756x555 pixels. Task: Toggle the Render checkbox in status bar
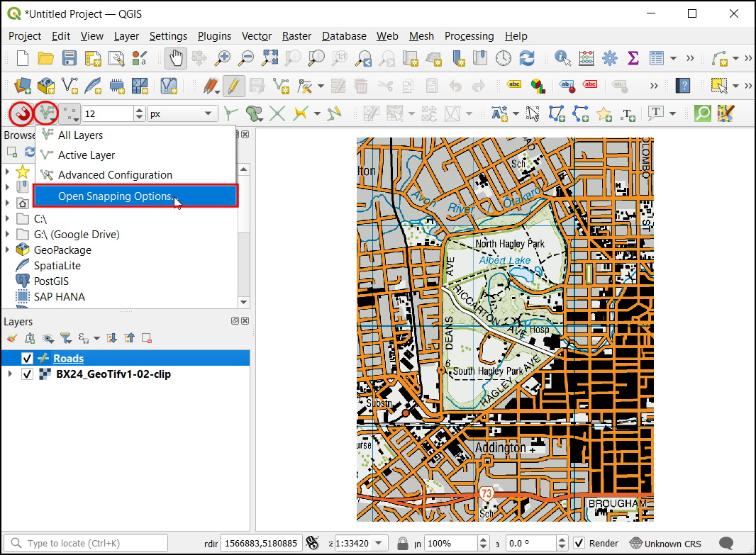(579, 543)
